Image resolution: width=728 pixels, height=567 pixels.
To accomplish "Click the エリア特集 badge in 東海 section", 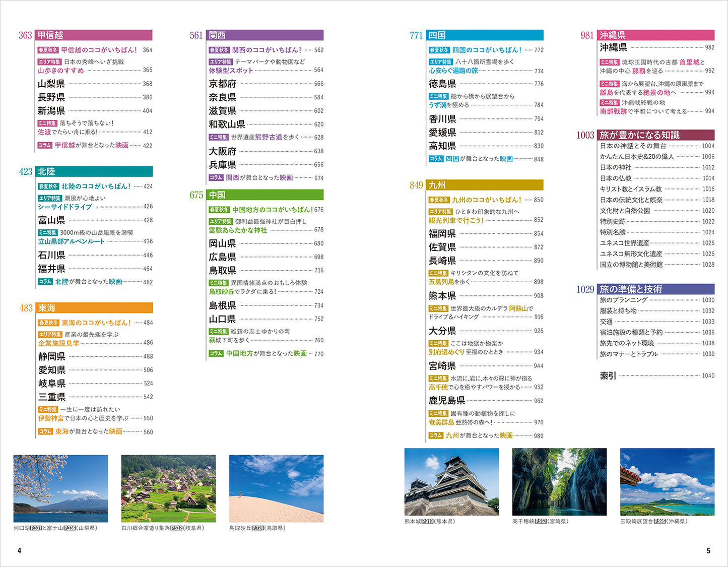I will pyautogui.click(x=50, y=334).
